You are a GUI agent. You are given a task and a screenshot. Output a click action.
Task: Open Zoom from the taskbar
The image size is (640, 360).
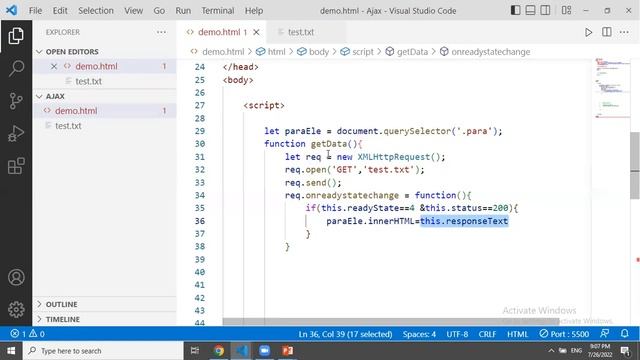tap(264, 351)
